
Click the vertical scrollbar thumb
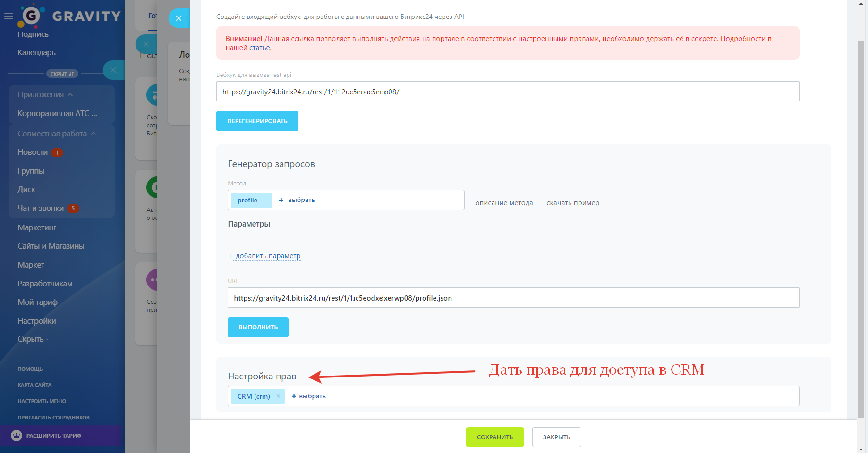(861, 229)
